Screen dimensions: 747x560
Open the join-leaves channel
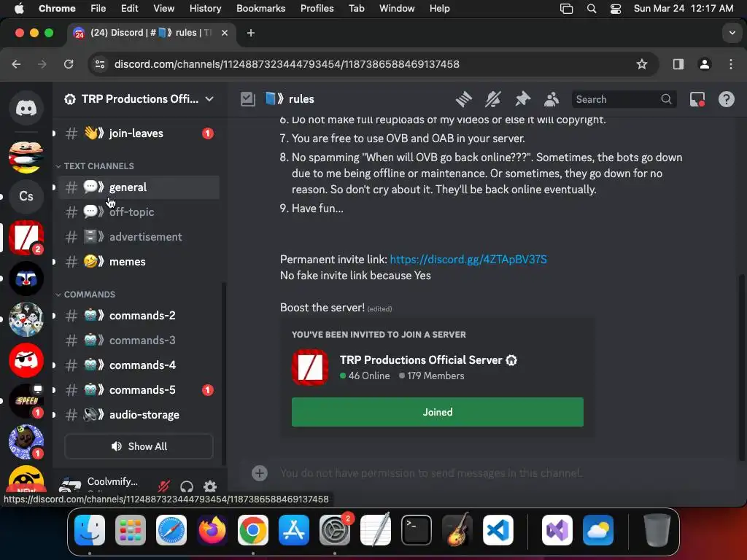[x=139, y=133]
